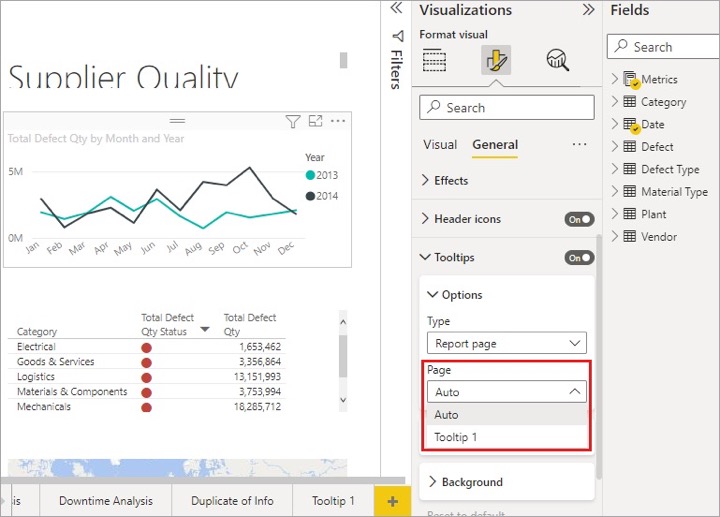Click the red status dot for Electrical

[146, 348]
